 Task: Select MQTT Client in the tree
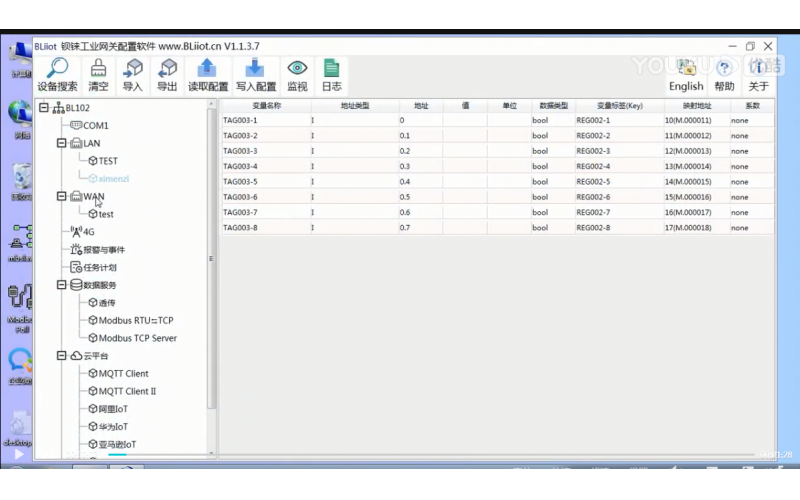[123, 374]
